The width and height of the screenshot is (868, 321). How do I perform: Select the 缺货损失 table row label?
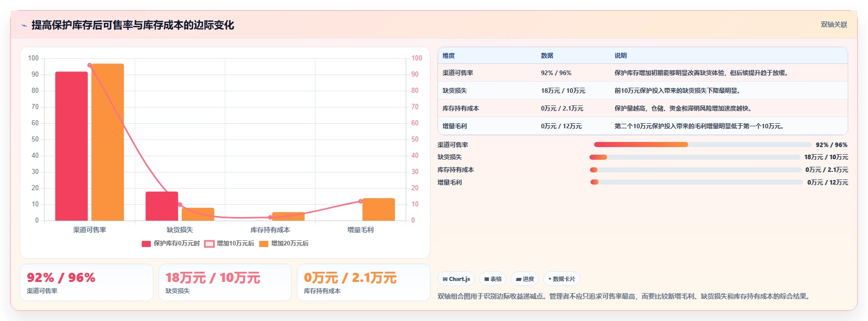(455, 91)
